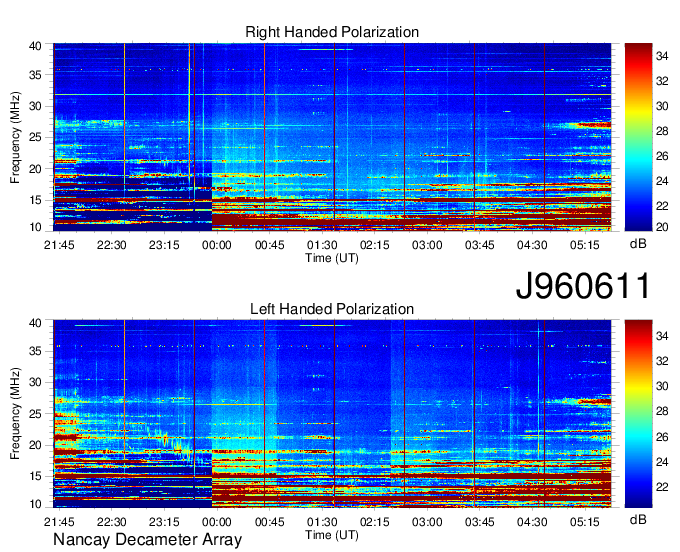Click the Time (UT) label under Left Handed plot
The height and width of the screenshot is (552, 680).
332,535
